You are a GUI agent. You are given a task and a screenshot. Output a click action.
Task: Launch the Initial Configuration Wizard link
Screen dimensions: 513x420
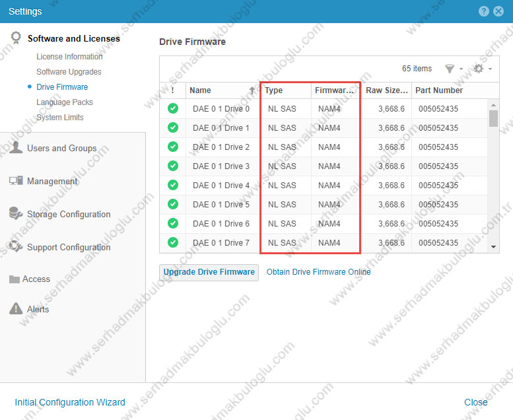click(x=70, y=402)
